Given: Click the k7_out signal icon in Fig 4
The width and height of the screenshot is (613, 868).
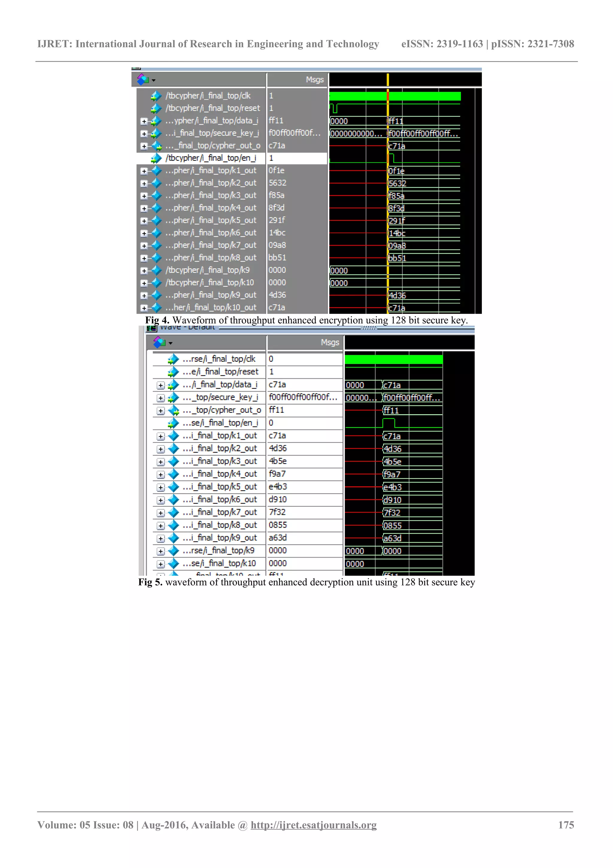Looking at the screenshot, I should pos(156,245).
